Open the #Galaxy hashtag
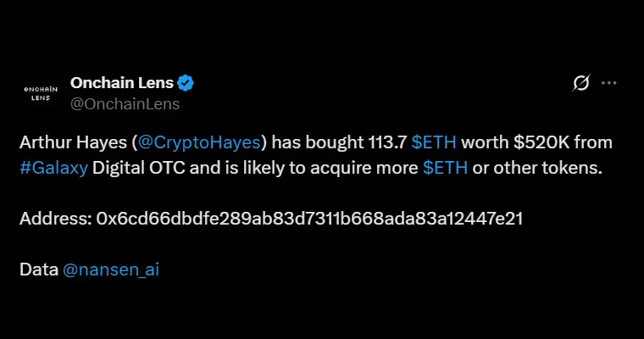 [53, 168]
